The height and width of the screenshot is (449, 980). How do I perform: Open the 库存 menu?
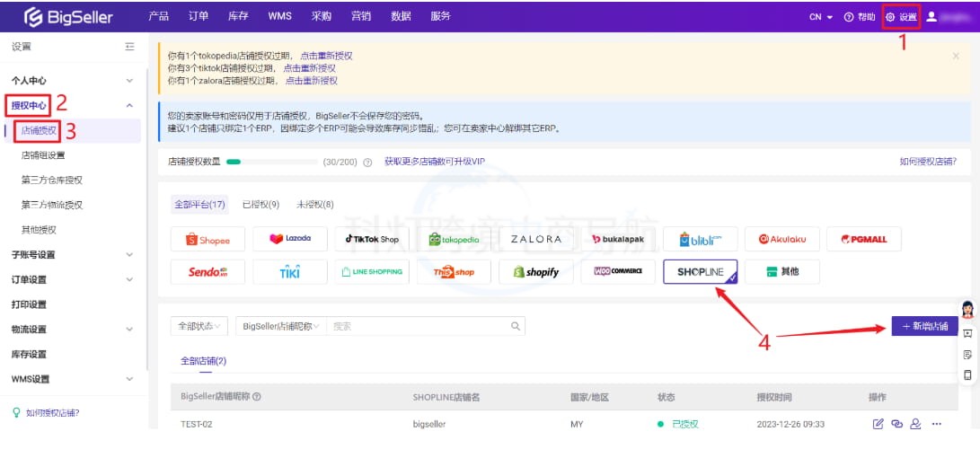click(x=238, y=17)
